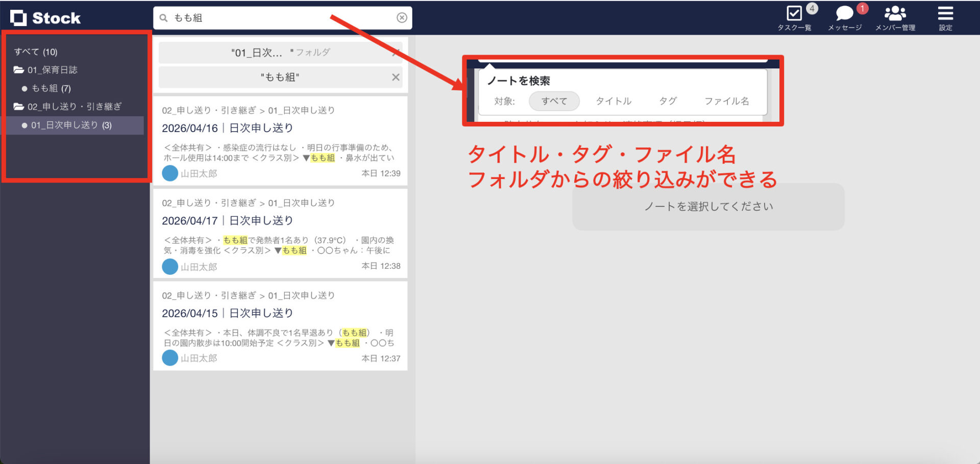The height and width of the screenshot is (464, 980).
Task: Open the メッセージ chat bubble icon
Action: tap(844, 13)
